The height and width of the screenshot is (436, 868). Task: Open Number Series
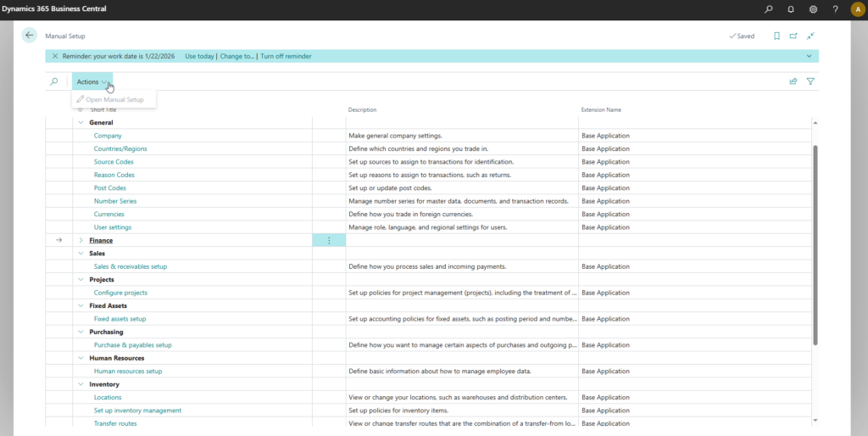pyautogui.click(x=115, y=201)
